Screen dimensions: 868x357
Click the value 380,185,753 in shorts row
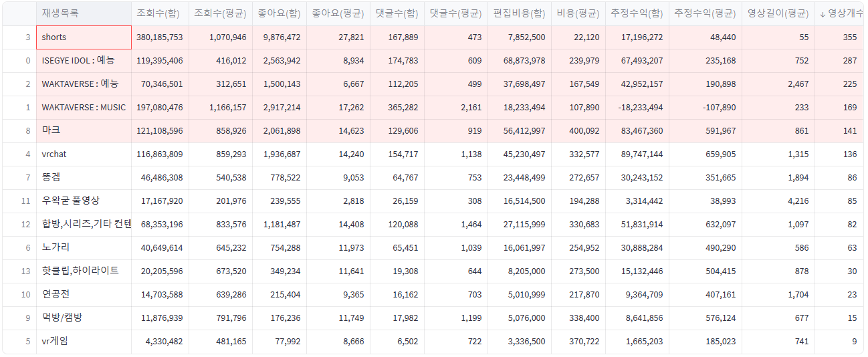click(160, 37)
